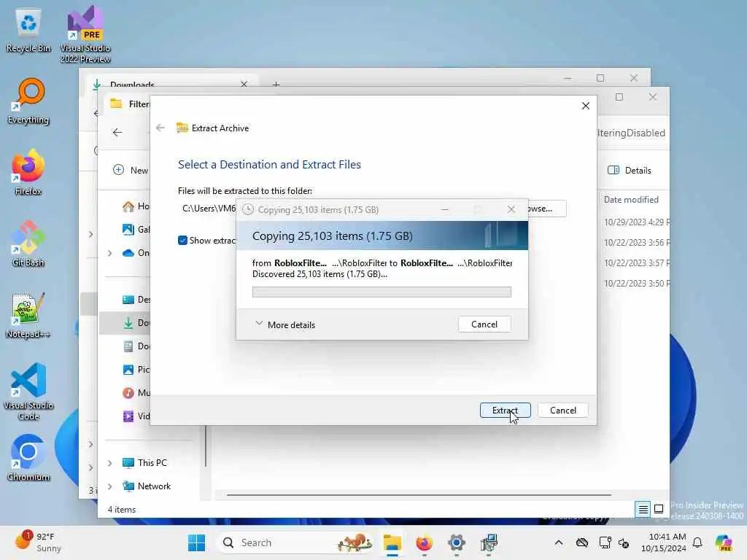Screen dimensions: 747x560
Task: Toggle the Show extracted files checkbox
Action: pos(182,241)
